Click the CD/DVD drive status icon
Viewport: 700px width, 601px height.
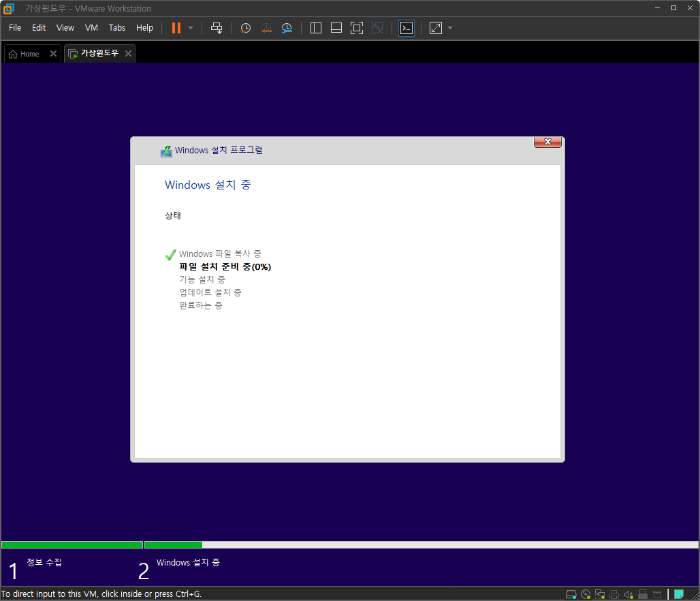click(586, 594)
